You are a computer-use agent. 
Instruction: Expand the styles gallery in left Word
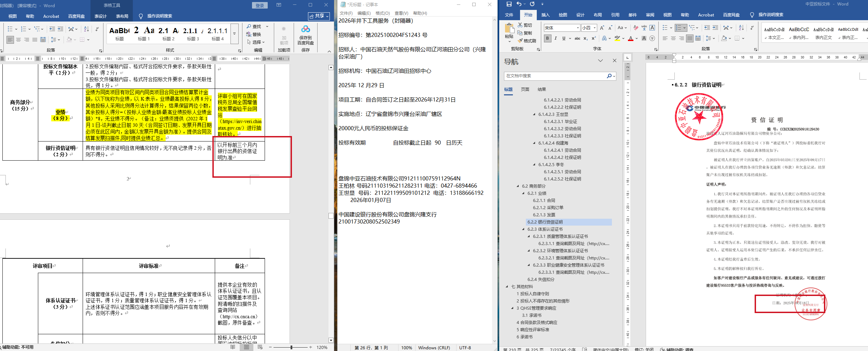click(235, 33)
